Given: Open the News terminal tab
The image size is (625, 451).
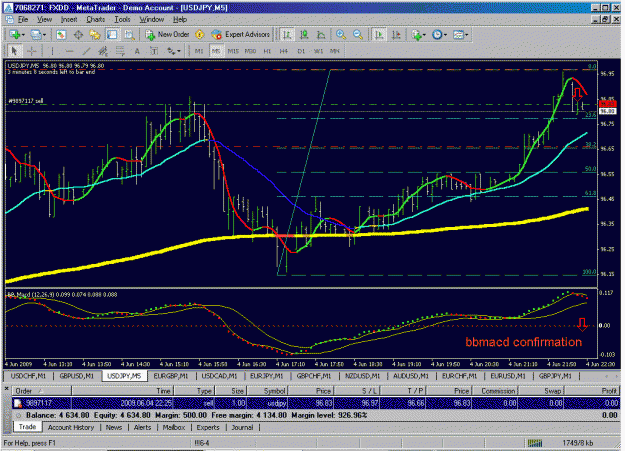Looking at the screenshot, I should [x=114, y=427].
